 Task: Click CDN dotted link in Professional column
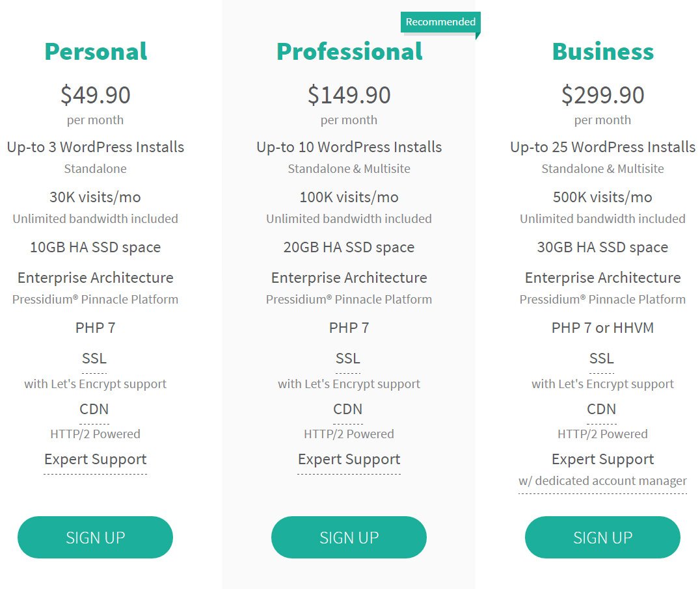(348, 409)
